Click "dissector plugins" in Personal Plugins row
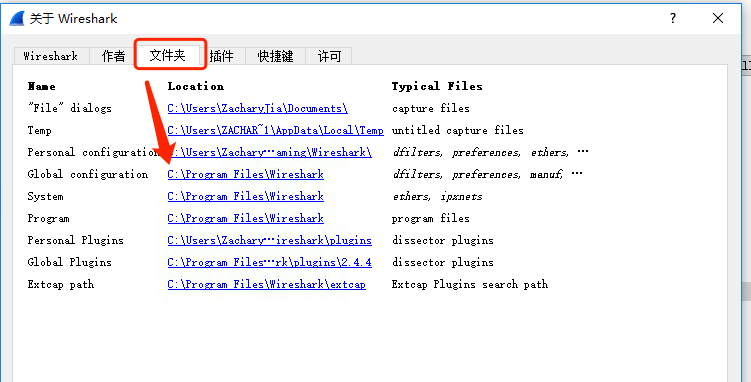 tap(443, 240)
